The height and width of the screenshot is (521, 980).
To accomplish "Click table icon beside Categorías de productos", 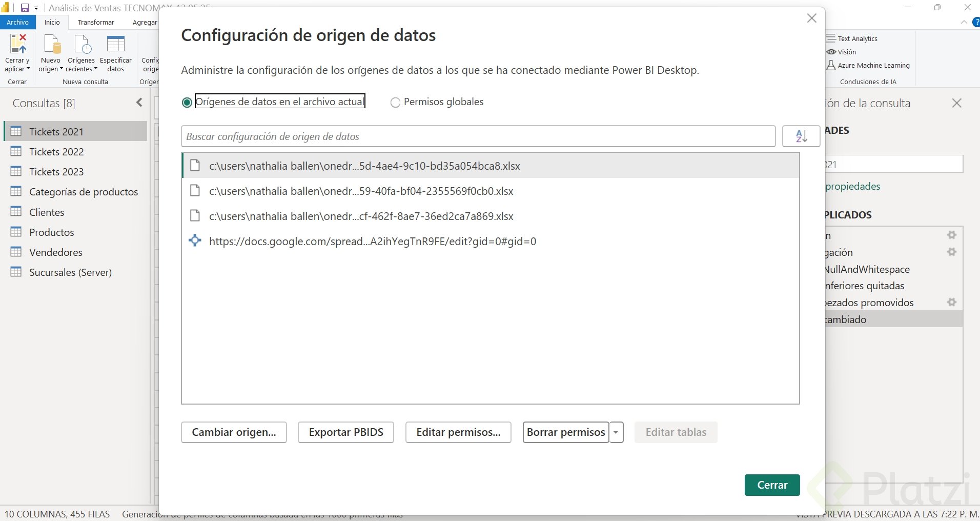I will 16,191.
